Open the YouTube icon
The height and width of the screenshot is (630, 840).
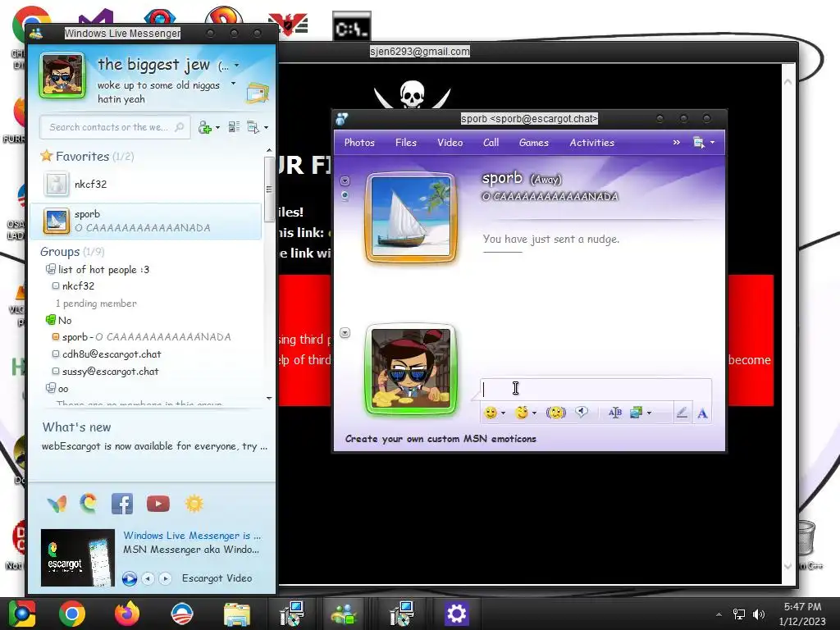(x=158, y=504)
